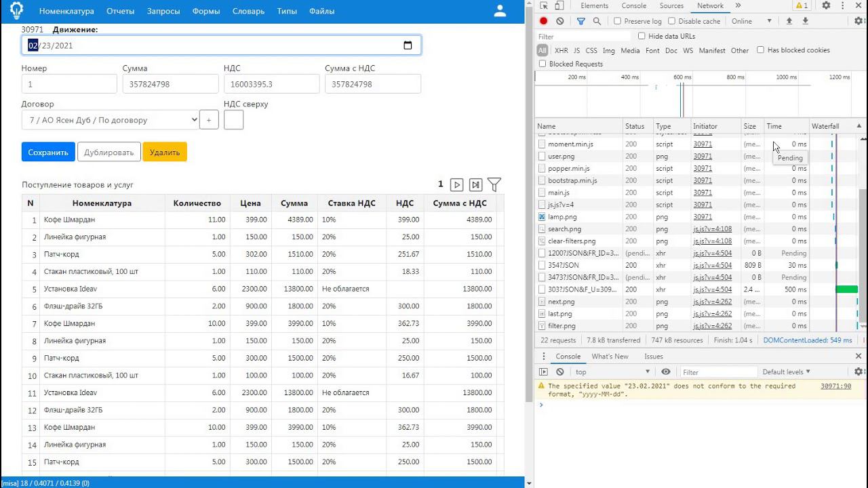
Task: Tick checkbox beside 354?JSON request
Action: pos(542,265)
